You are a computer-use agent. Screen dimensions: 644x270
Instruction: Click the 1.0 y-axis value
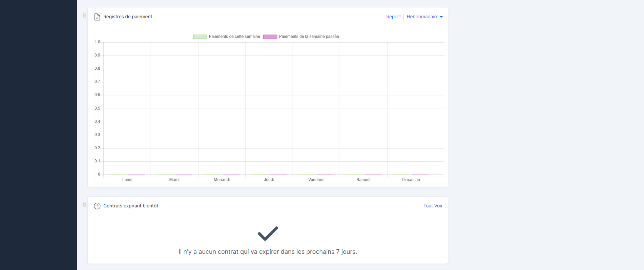coord(98,42)
